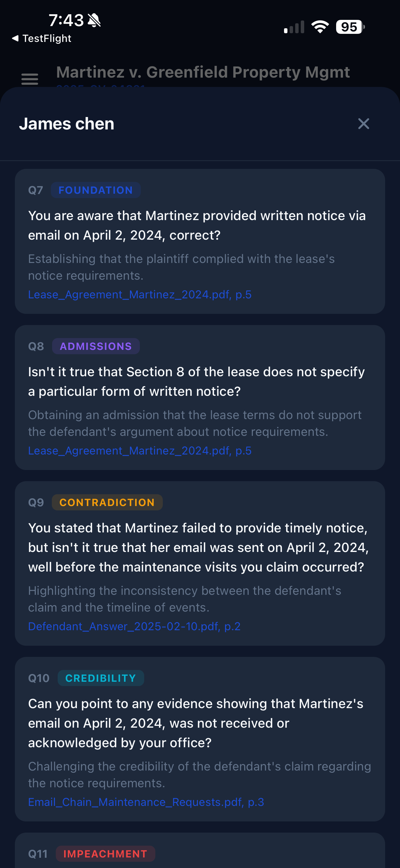Screen dimensions: 400x868
Task: Select Q10 evidence question text
Action: point(196,723)
